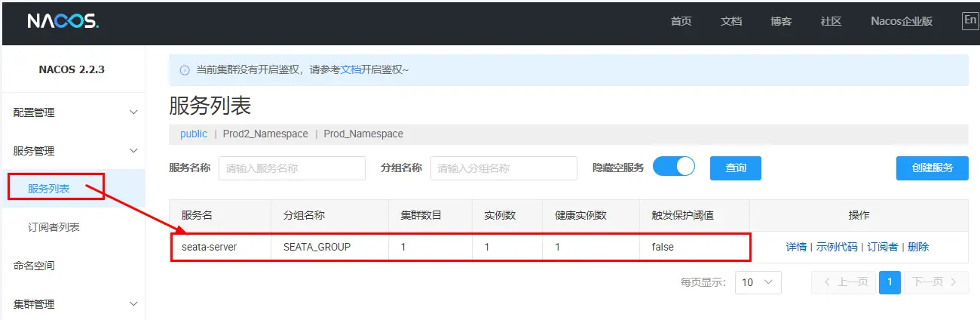Viewport: 980px width, 320px height.
Task: Switch to the Prod2_Namespace namespace
Action: tap(265, 134)
